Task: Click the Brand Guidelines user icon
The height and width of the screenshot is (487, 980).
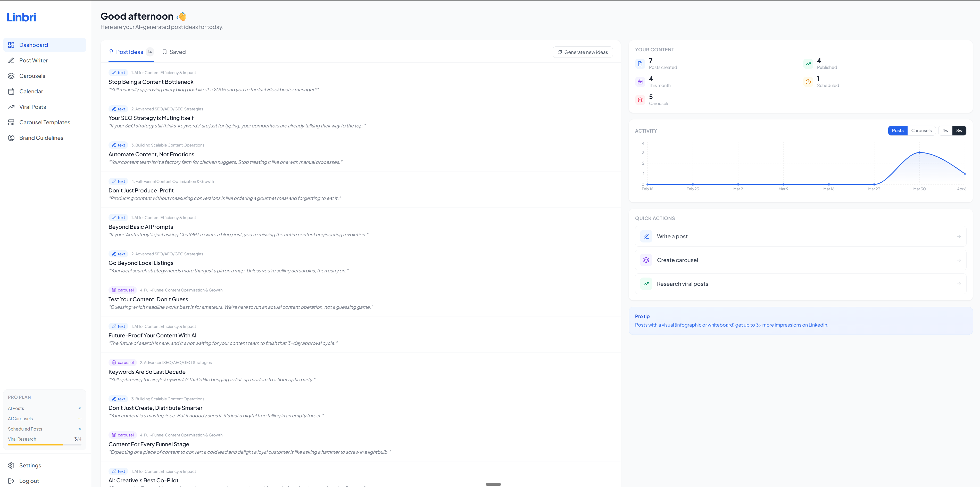Action: 11,138
